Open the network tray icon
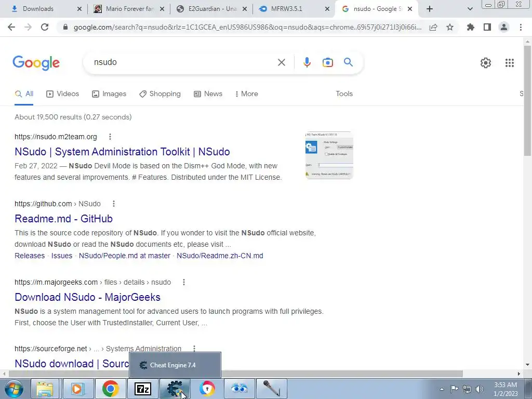532x399 pixels. pyautogui.click(x=467, y=389)
